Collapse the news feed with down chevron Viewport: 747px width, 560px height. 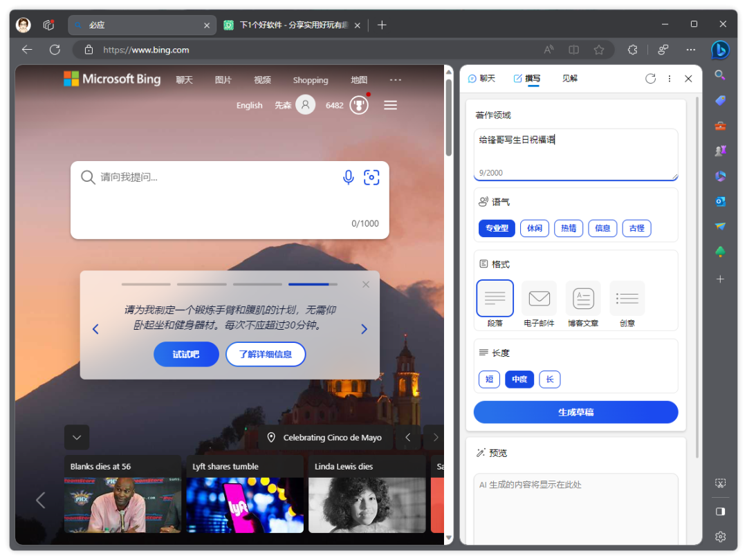tap(77, 437)
